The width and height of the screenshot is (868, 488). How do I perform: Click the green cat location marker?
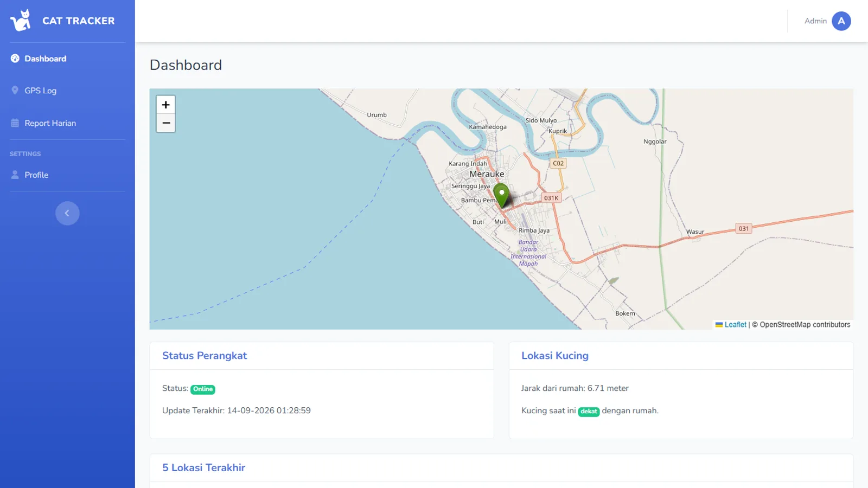[502, 196]
